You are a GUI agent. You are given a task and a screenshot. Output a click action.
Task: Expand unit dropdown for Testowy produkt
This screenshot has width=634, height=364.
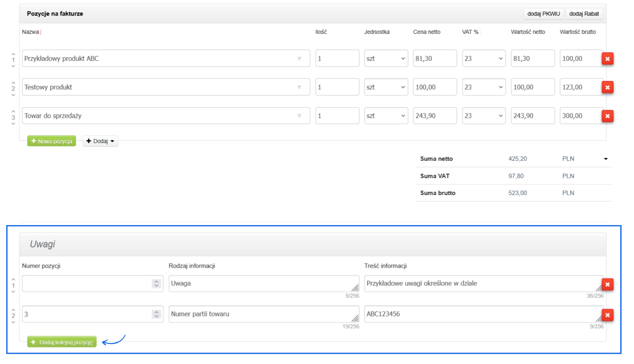coord(386,87)
